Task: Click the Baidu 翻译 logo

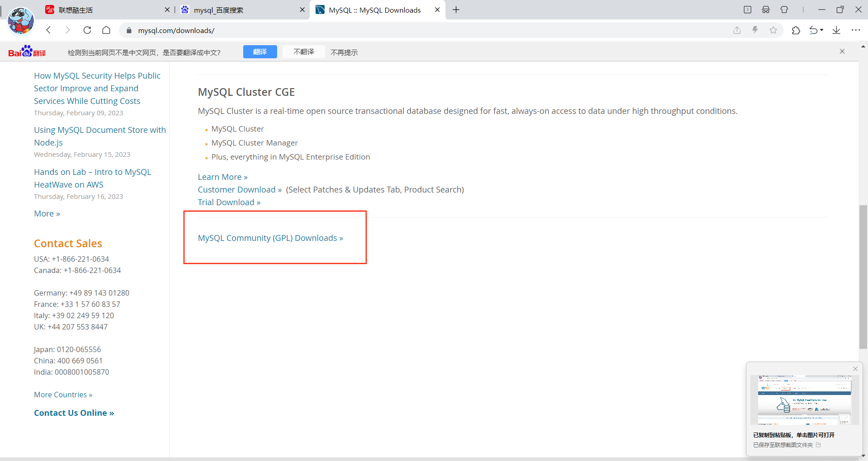Action: point(27,52)
